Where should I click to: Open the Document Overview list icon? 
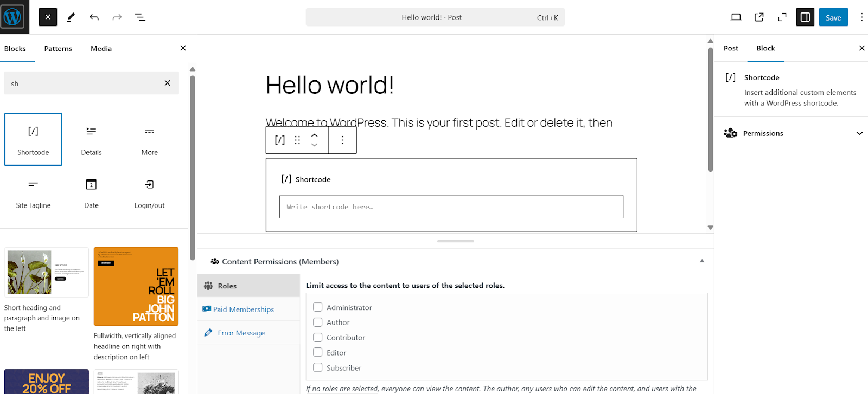coord(140,17)
